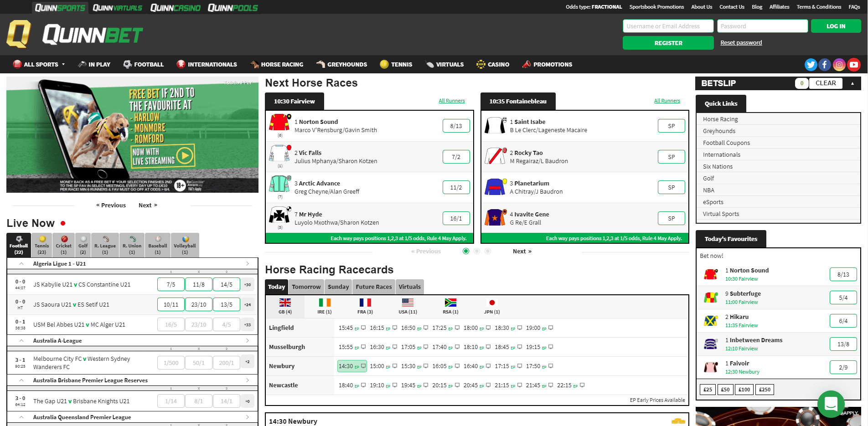Switch to the Tomorrow racecards tab
Image resolution: width=868 pixels, height=426 pixels.
pos(305,287)
